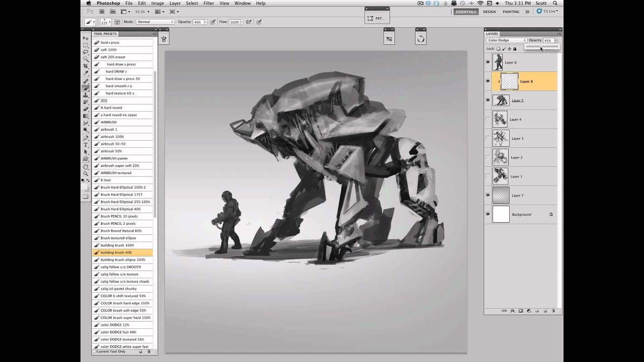Show Layer 3 visibility box
The width and height of the screenshot is (644, 362).
(488, 138)
